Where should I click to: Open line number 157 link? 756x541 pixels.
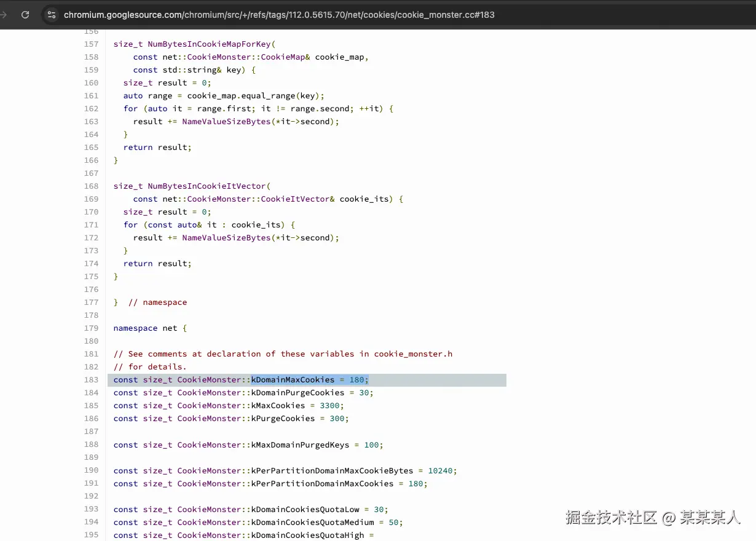(91, 44)
